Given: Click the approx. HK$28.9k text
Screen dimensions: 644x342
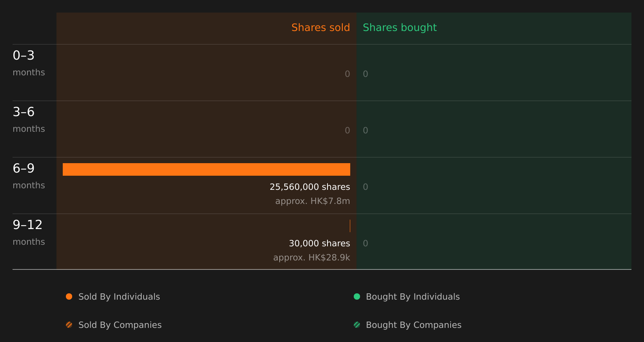Looking at the screenshot, I should point(312,258).
